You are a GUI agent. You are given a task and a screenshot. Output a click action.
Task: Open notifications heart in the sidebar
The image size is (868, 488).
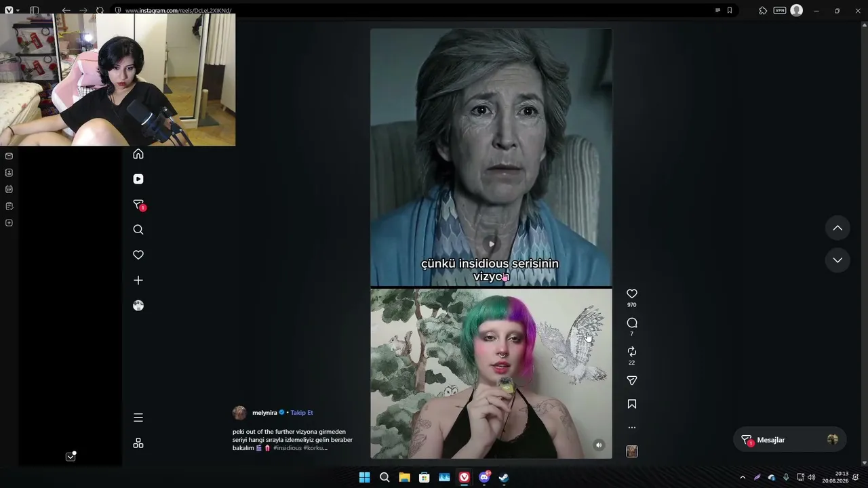138,255
